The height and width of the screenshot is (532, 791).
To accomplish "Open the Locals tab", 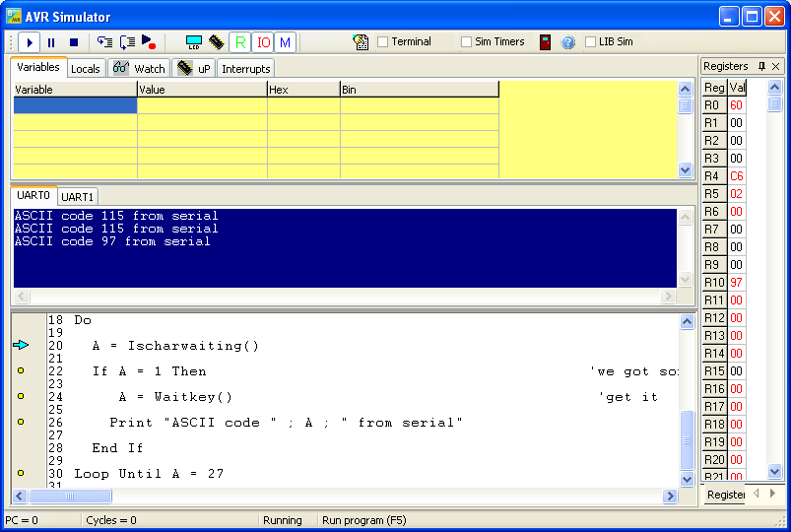I will coord(86,69).
